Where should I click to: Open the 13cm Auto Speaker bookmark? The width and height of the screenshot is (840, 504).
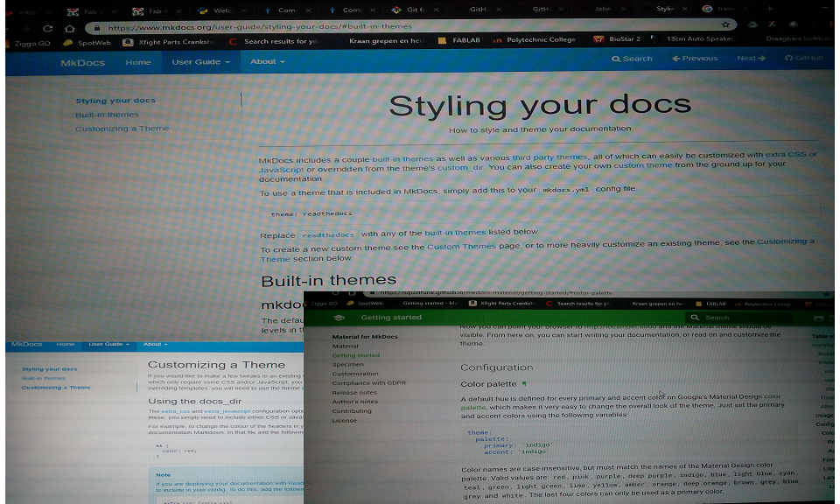click(x=693, y=38)
